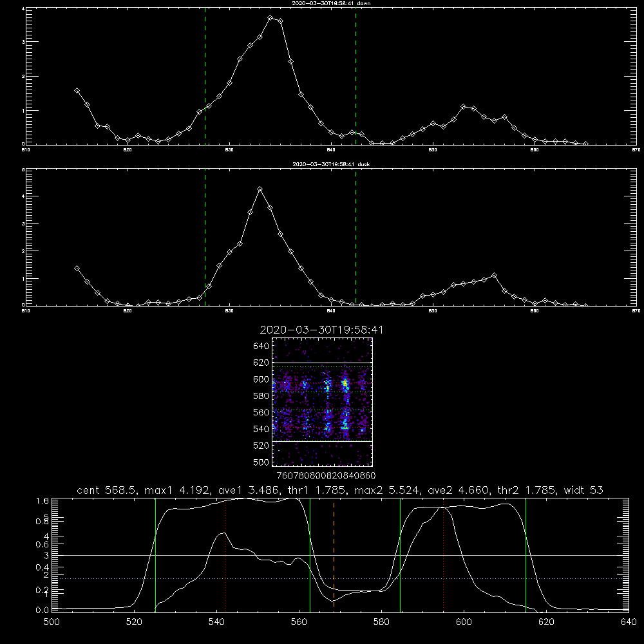The width and height of the screenshot is (644, 644).
Task: Click the 640 y-axis label of the spectral image
Action: (x=261, y=346)
